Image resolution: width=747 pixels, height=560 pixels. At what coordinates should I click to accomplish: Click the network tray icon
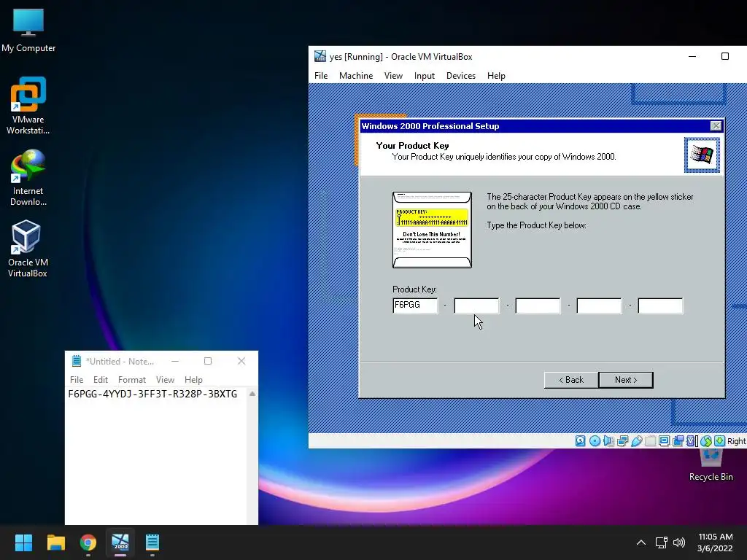coord(661,542)
